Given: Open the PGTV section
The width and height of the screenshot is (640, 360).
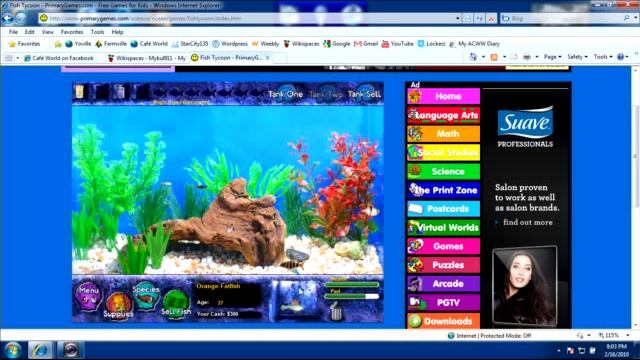Looking at the screenshot, I should click(443, 303).
